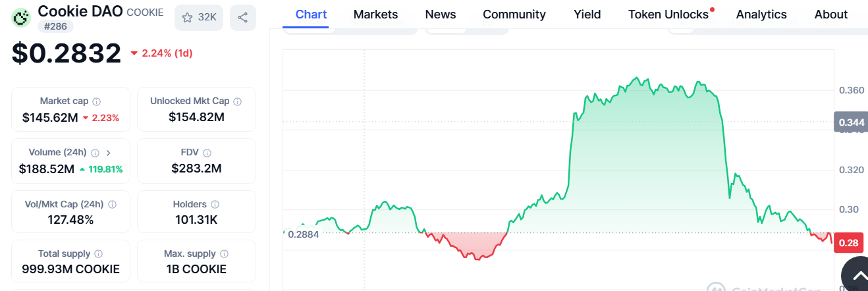Click the 1B COOKIE max supply
This screenshot has height=291, width=868.
[196, 269]
